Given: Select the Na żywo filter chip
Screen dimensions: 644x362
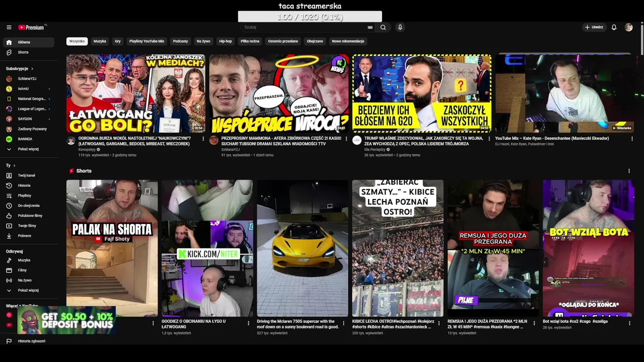Looking at the screenshot, I should point(203,41).
